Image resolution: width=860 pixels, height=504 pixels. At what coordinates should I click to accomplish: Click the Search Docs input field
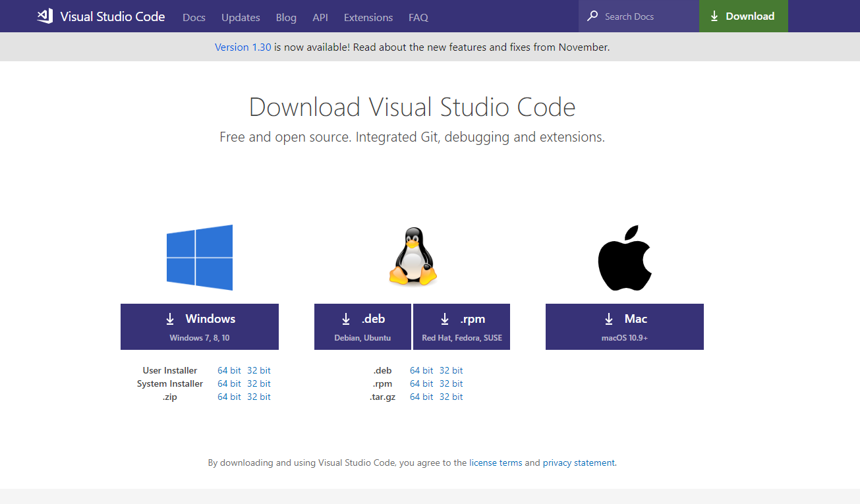click(639, 16)
